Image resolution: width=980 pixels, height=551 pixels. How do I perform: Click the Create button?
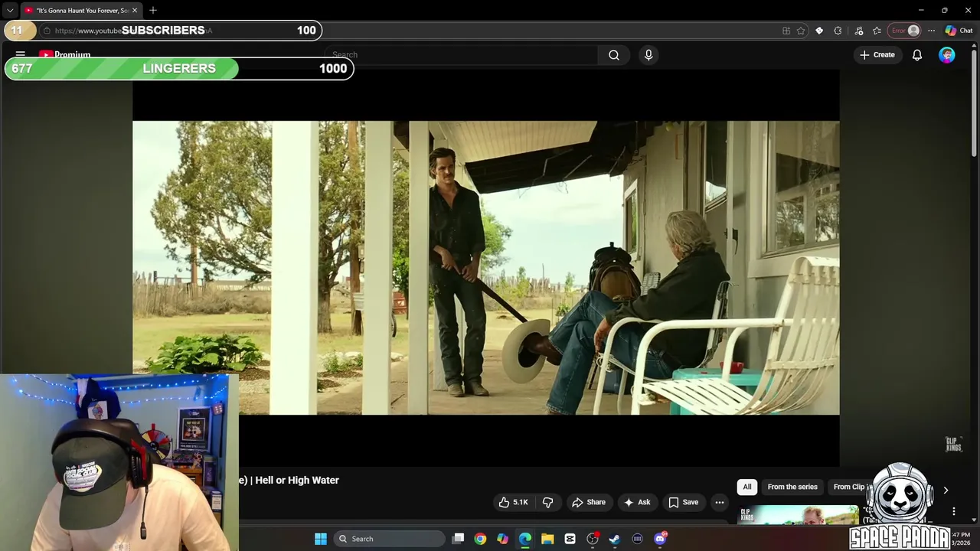click(877, 55)
